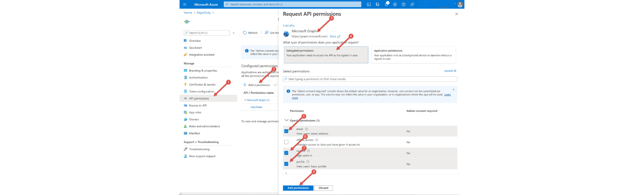This screenshot has height=195, width=644.
Task: Open PagerDuty in the breadcrumb
Action: 204,13
